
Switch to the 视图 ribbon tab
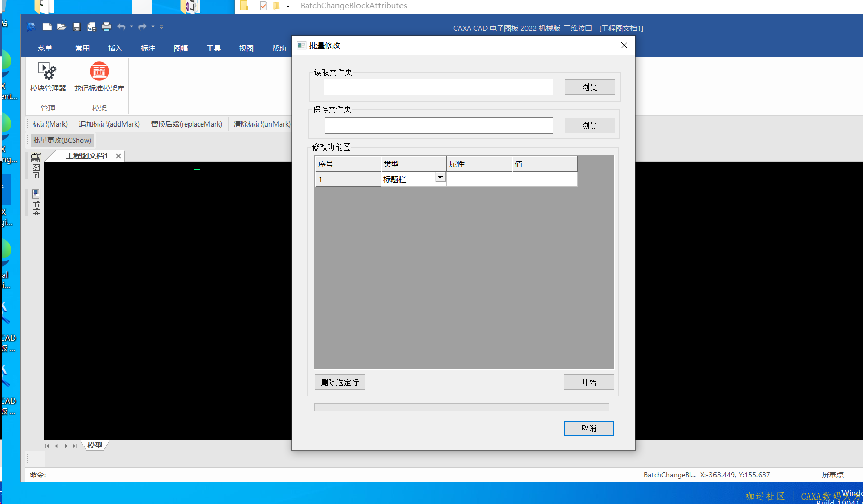pos(246,48)
